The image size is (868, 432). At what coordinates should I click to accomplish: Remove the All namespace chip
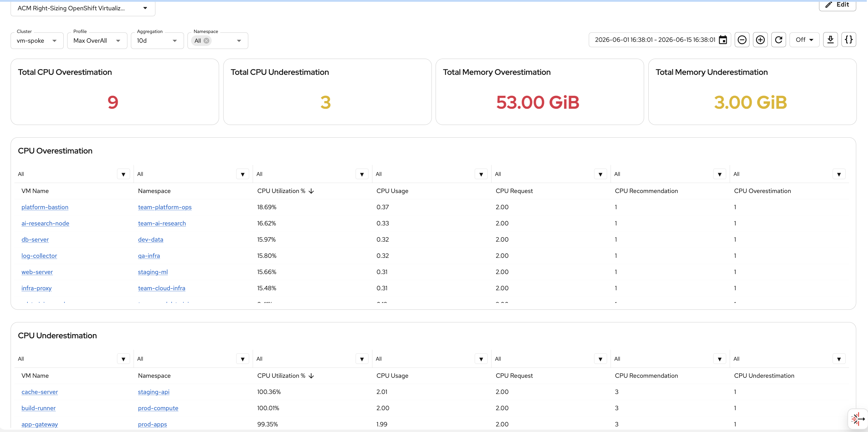coord(206,41)
